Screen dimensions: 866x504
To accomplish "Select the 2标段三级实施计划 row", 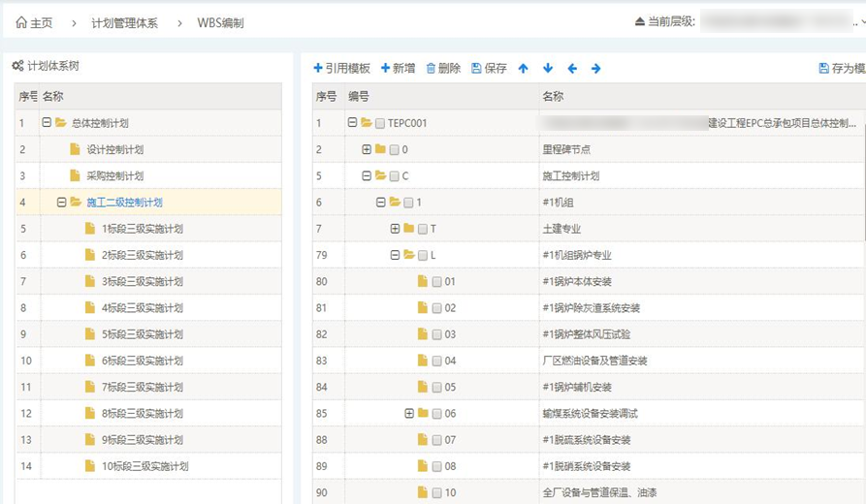I will click(148, 255).
